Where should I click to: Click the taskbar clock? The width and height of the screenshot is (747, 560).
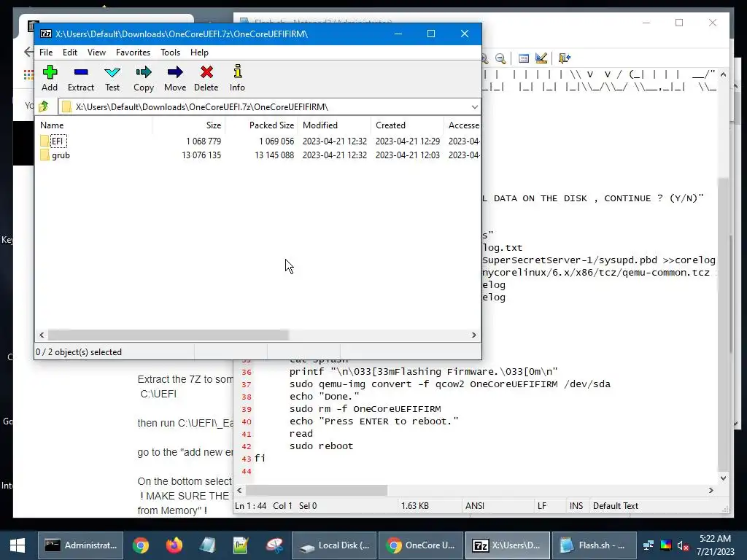coord(715,545)
